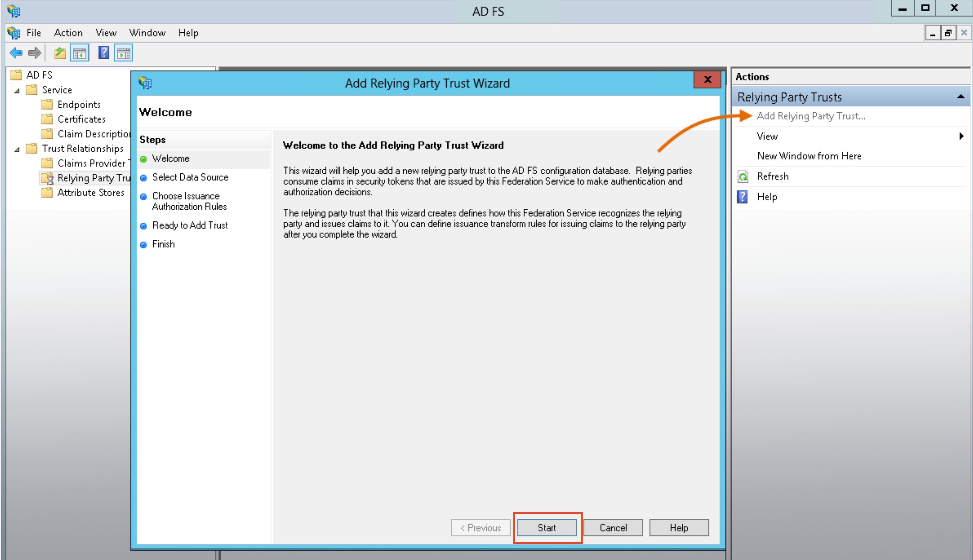The image size is (973, 560).
Task: Click the Forward arrow toolbar icon
Action: pyautogui.click(x=35, y=53)
